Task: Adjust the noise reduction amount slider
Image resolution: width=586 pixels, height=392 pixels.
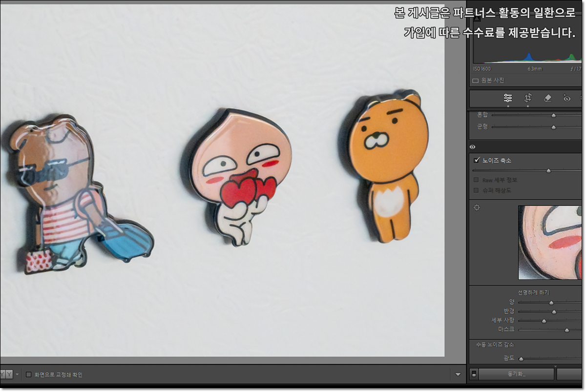Action: coord(548,171)
